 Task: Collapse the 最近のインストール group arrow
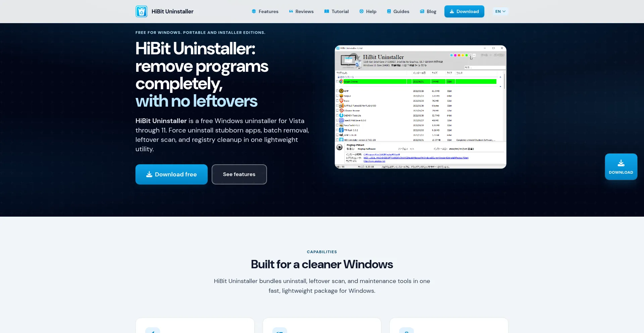point(500,77)
